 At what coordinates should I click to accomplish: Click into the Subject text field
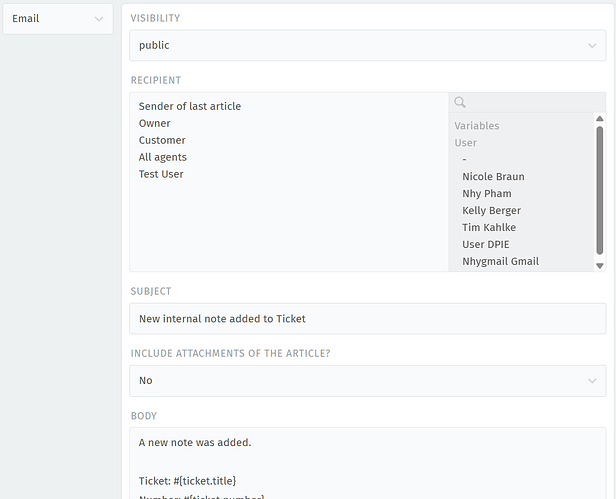(367, 319)
